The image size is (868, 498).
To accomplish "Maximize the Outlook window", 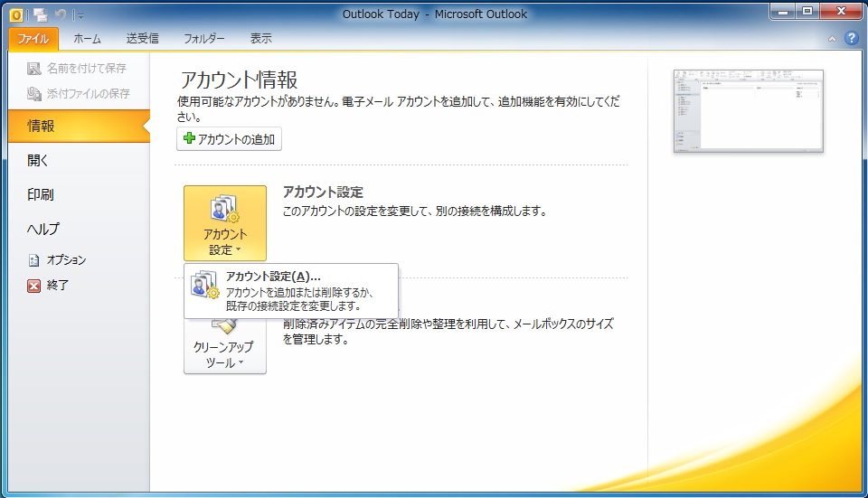I will [807, 11].
